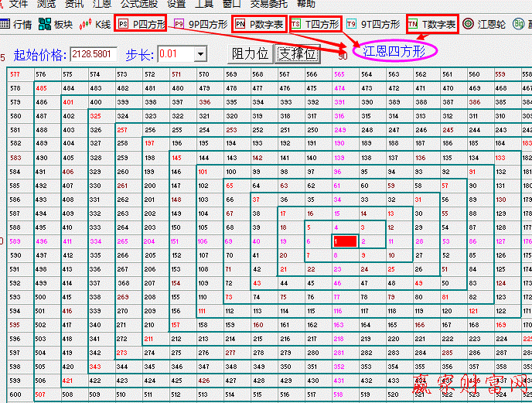Image resolution: width=532 pixels, height=403 pixels.
Task: Open the 交易委托 menu
Action: (x=254, y=4)
